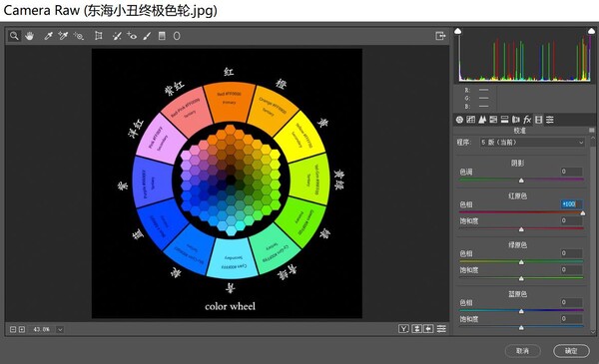This screenshot has height=364, width=599.
Task: Open the Presets panel tab
Action: tap(550, 120)
